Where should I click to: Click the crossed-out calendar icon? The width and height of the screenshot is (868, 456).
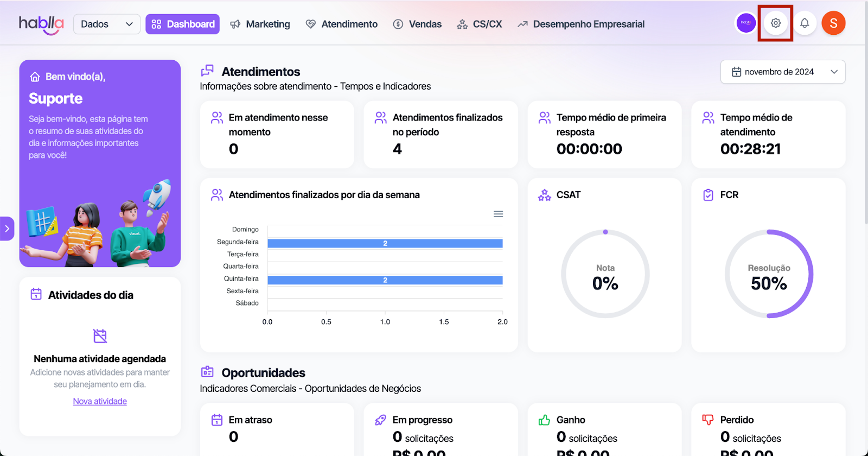pyautogui.click(x=100, y=336)
